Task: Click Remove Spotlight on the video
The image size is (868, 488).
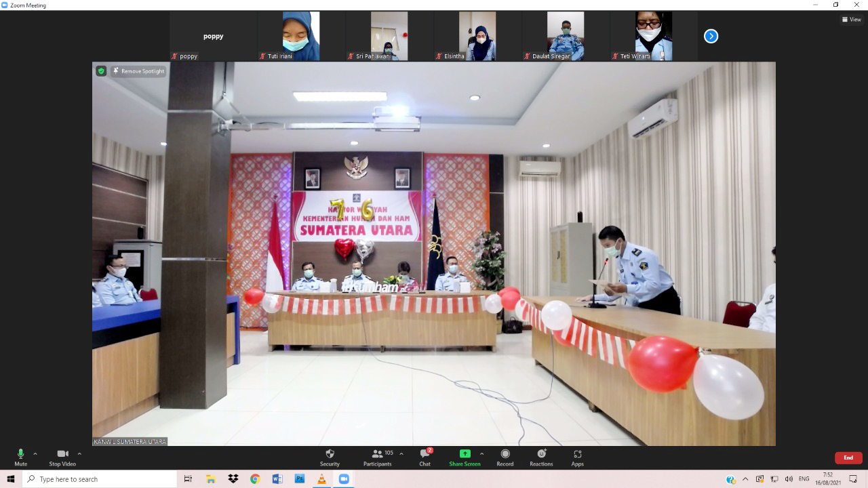Action: [x=138, y=71]
